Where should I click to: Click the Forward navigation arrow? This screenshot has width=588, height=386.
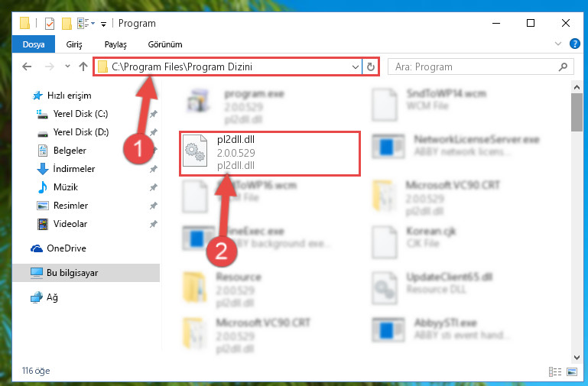pyautogui.click(x=49, y=66)
